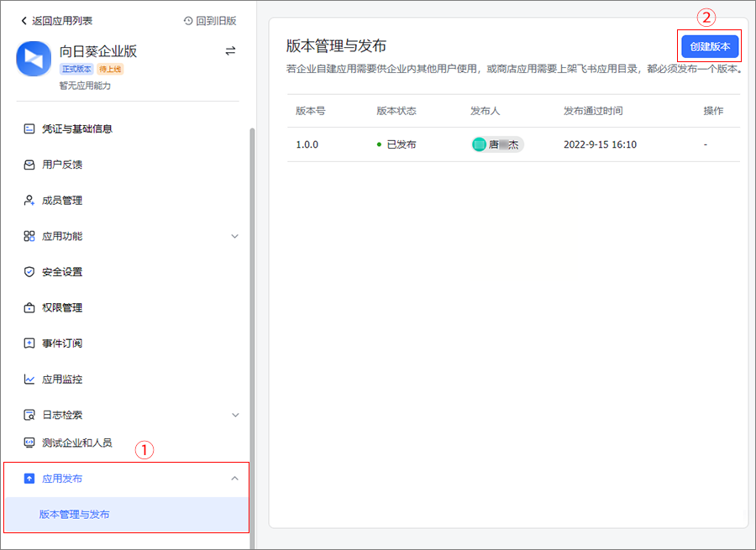The width and height of the screenshot is (756, 550).
Task: Click the 用户反馈 envelope icon
Action: point(29,165)
